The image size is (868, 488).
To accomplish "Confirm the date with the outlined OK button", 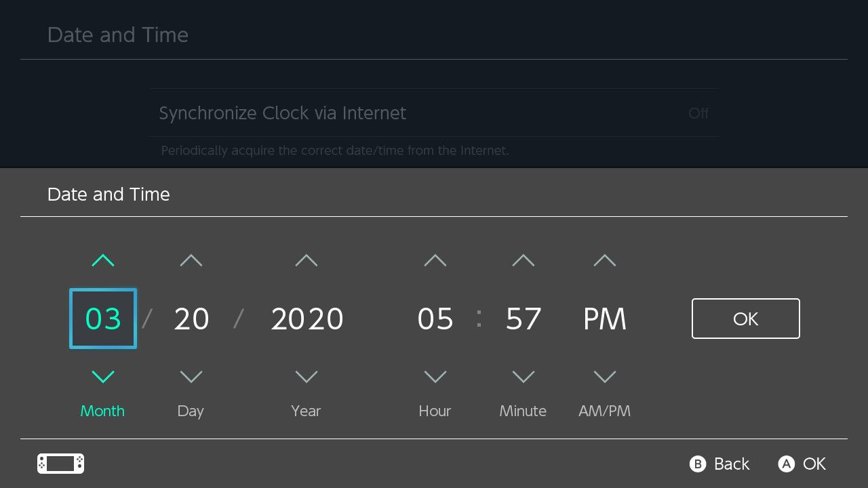I will pyautogui.click(x=745, y=319).
